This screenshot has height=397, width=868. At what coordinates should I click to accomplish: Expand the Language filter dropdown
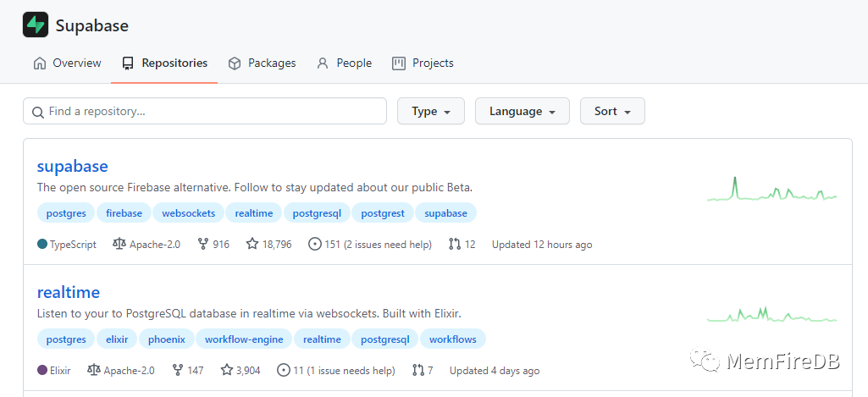pos(522,112)
